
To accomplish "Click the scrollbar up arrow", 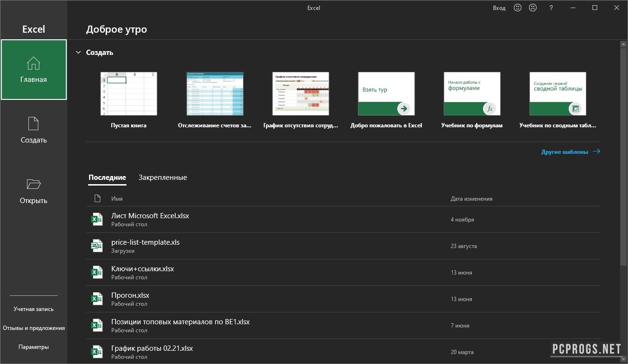I will point(623,44).
